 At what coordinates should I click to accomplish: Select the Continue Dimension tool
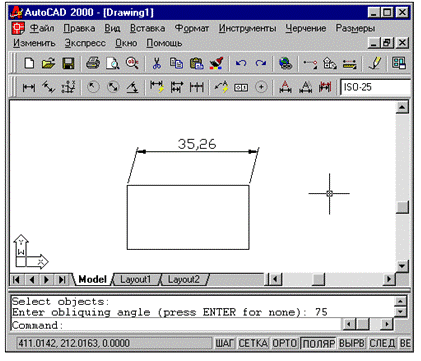pyautogui.click(x=196, y=87)
